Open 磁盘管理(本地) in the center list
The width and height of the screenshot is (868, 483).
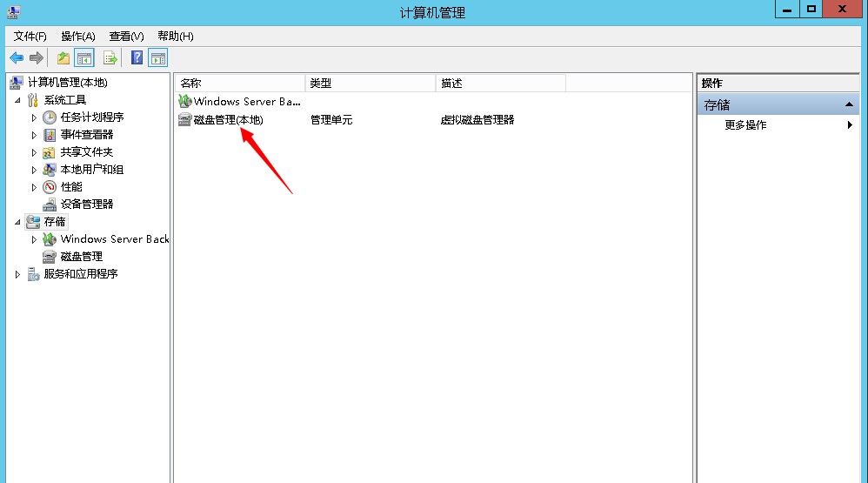click(228, 120)
